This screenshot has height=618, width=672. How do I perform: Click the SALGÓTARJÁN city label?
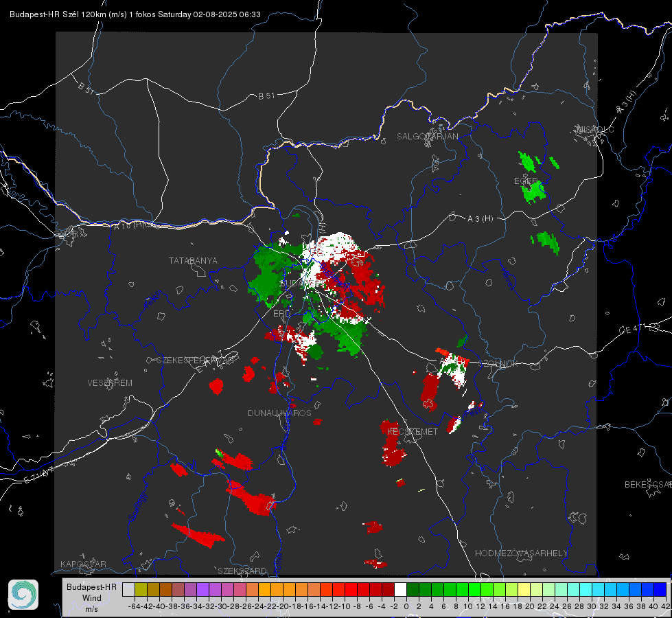(427, 137)
